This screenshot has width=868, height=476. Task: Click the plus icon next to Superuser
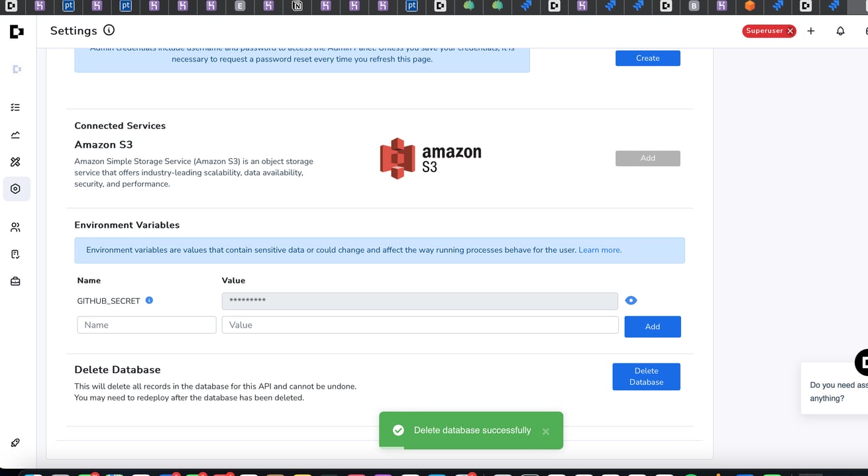tap(811, 31)
